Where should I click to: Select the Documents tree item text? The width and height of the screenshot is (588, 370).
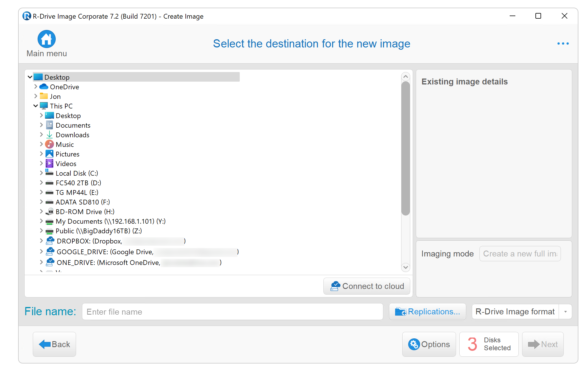73,125
